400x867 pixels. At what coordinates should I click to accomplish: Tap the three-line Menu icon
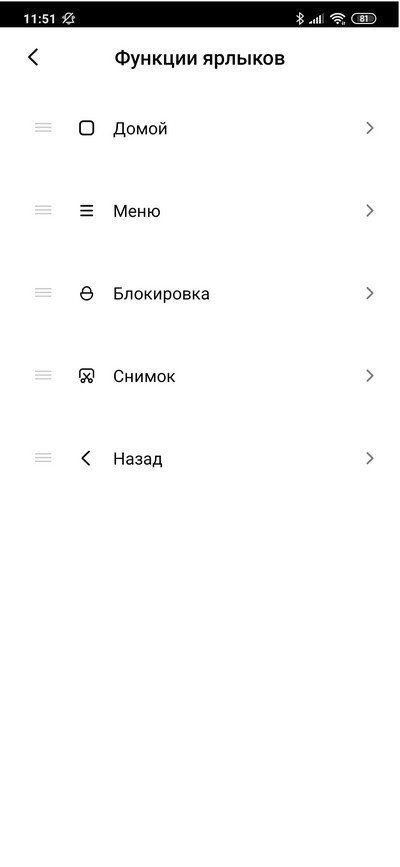[86, 211]
